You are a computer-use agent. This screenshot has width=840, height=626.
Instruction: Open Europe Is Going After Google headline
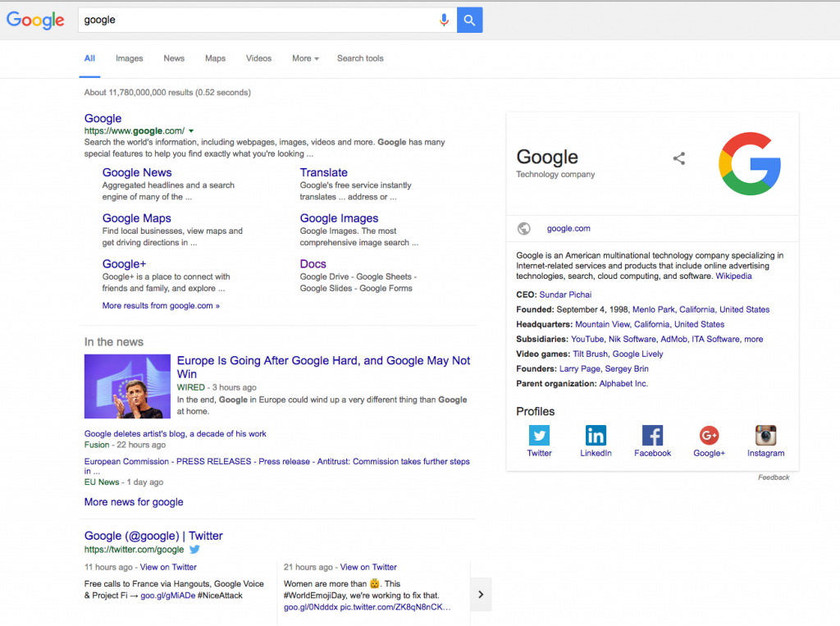(x=323, y=367)
